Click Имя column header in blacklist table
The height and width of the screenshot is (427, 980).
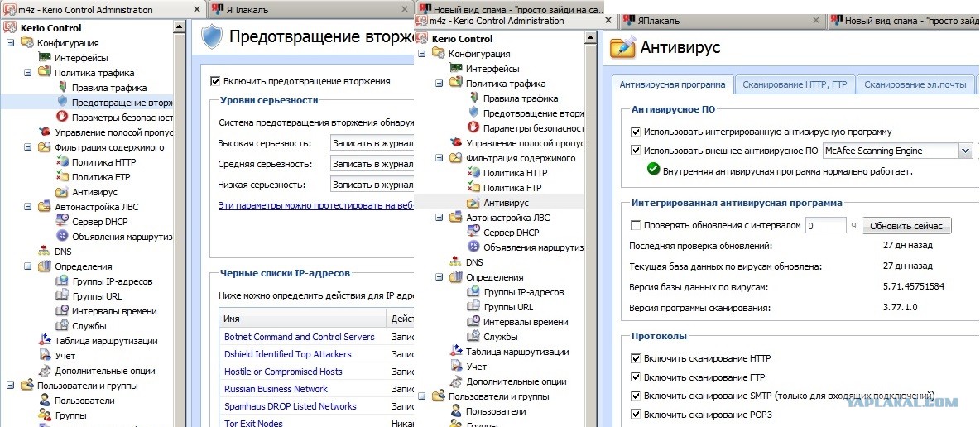coord(302,319)
